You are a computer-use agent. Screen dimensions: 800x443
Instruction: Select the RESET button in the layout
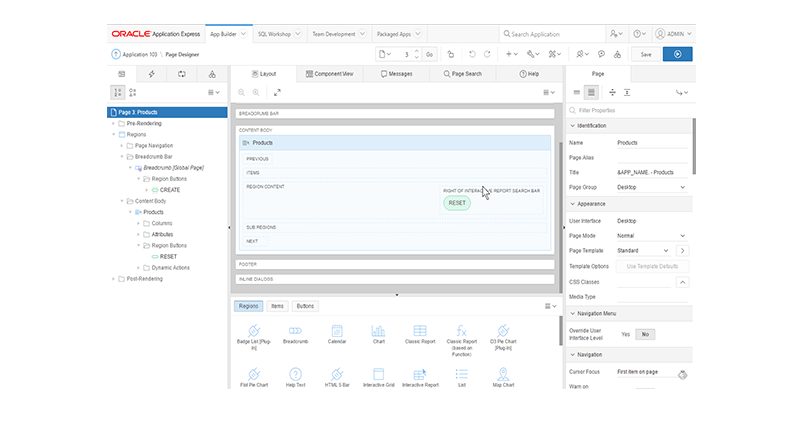(457, 203)
